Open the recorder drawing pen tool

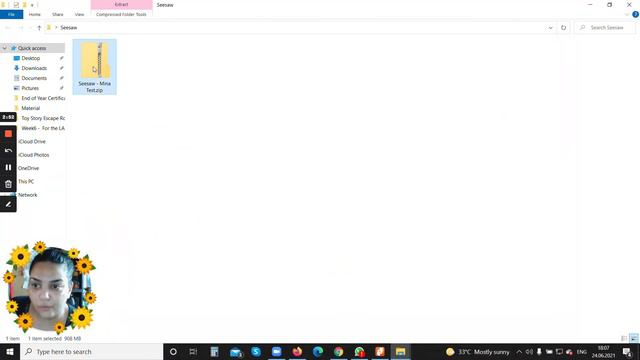(8, 204)
